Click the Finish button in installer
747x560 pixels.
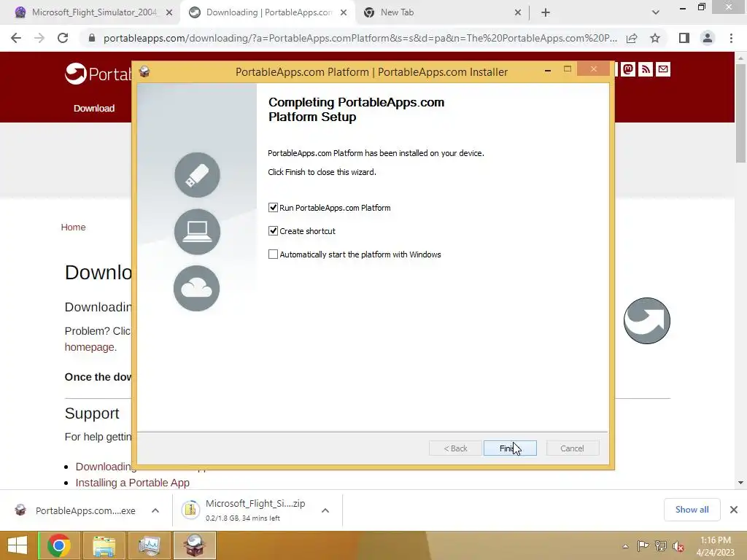coord(510,448)
